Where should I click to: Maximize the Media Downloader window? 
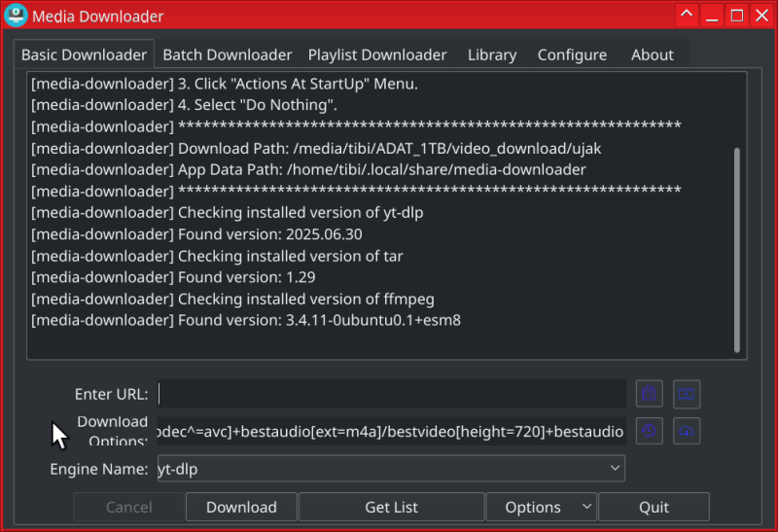click(x=737, y=16)
